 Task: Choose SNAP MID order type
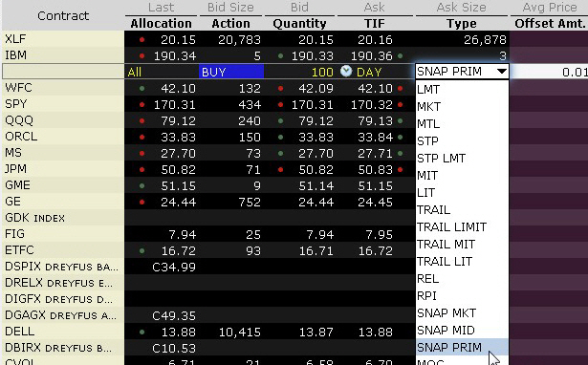[x=462, y=331]
